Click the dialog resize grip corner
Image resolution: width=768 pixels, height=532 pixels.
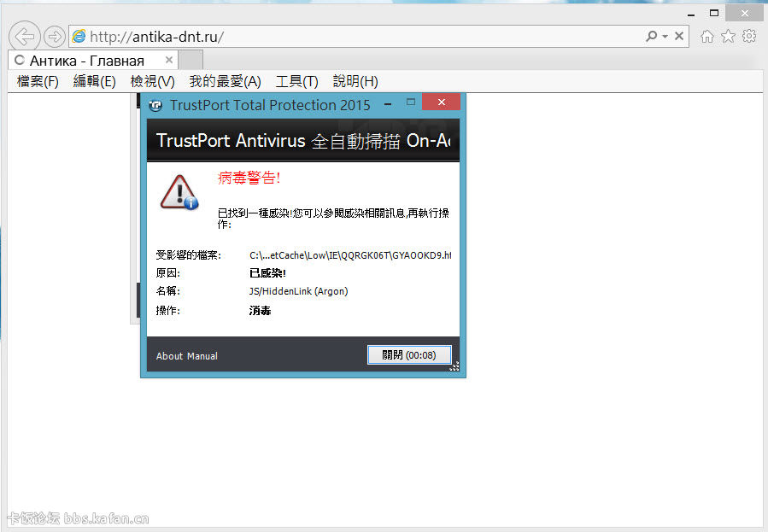pyautogui.click(x=454, y=366)
